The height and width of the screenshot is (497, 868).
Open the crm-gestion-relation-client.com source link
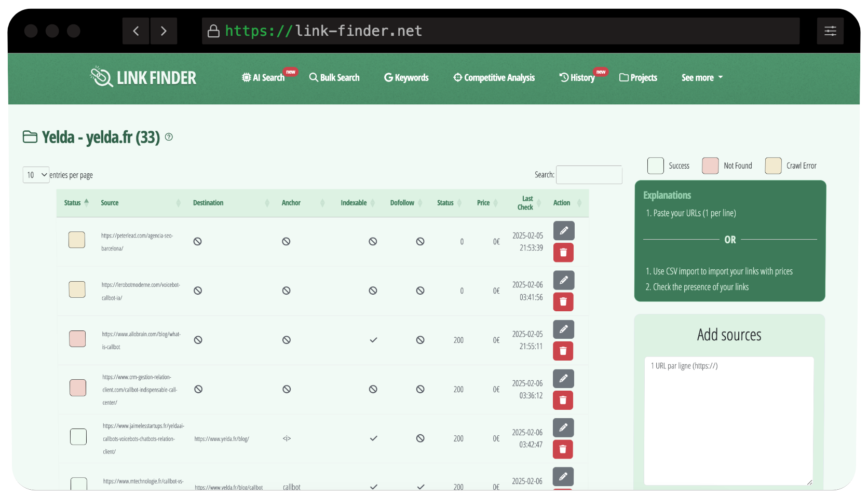click(x=140, y=390)
